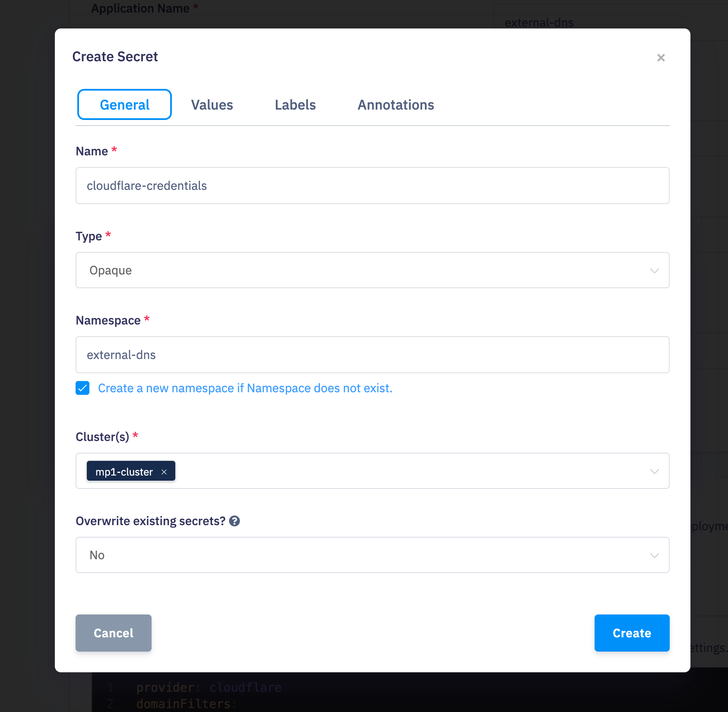
Task: Open the Cluster(s) dropdown chevron
Action: (654, 471)
